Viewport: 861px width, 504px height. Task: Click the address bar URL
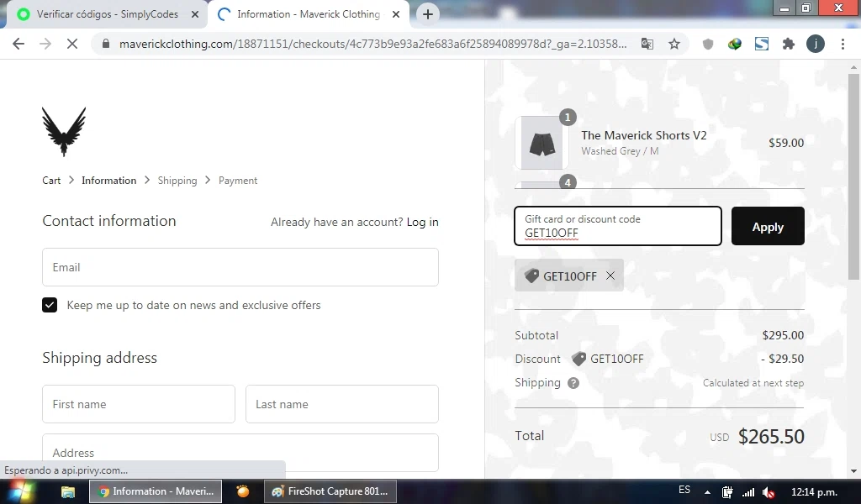(372, 44)
